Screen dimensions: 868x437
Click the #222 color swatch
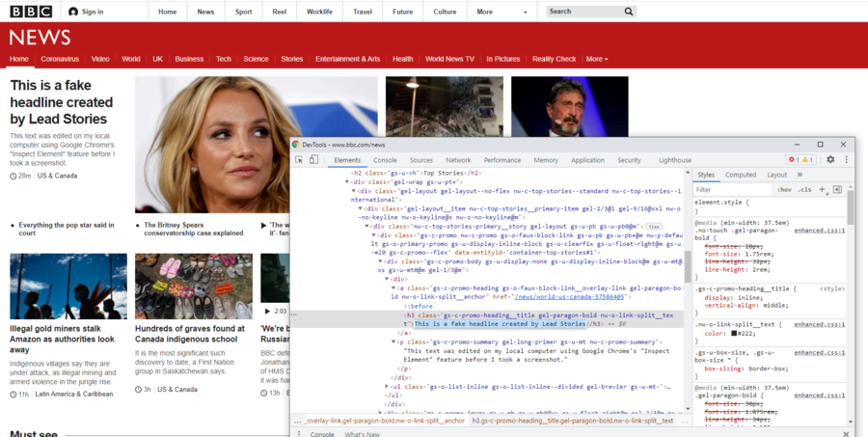tap(734, 334)
